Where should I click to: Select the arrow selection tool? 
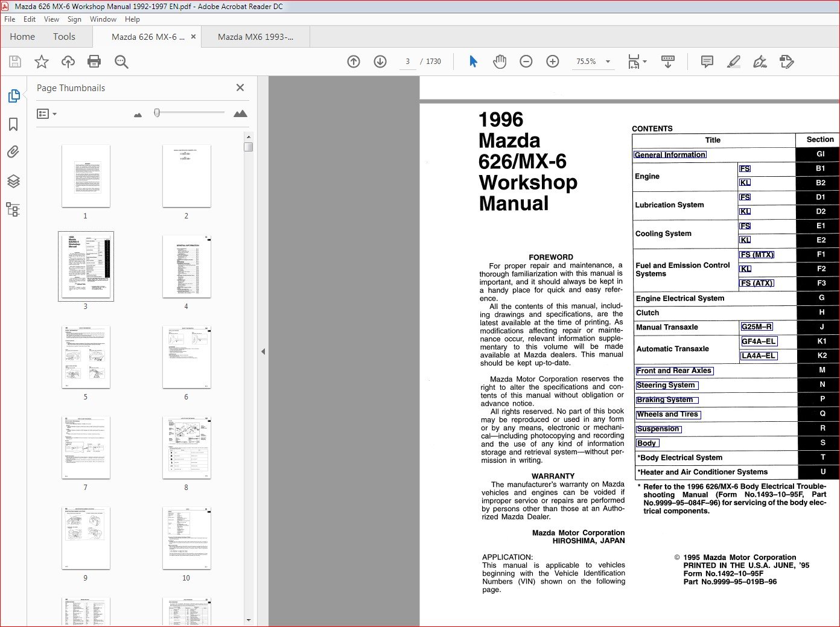473,62
